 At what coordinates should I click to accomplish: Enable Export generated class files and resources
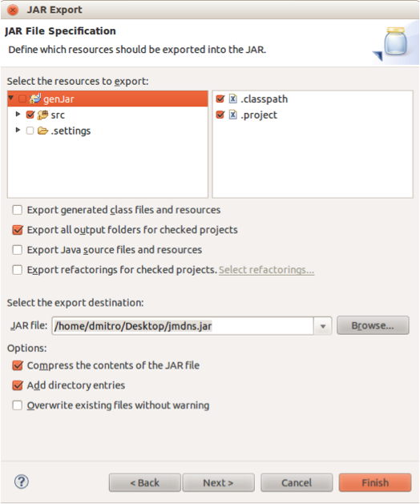pos(18,210)
